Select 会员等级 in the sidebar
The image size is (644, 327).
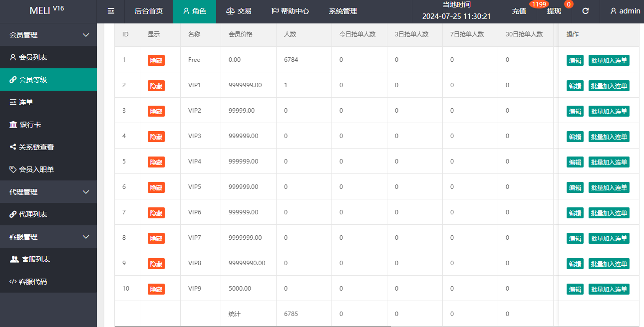[x=48, y=80]
